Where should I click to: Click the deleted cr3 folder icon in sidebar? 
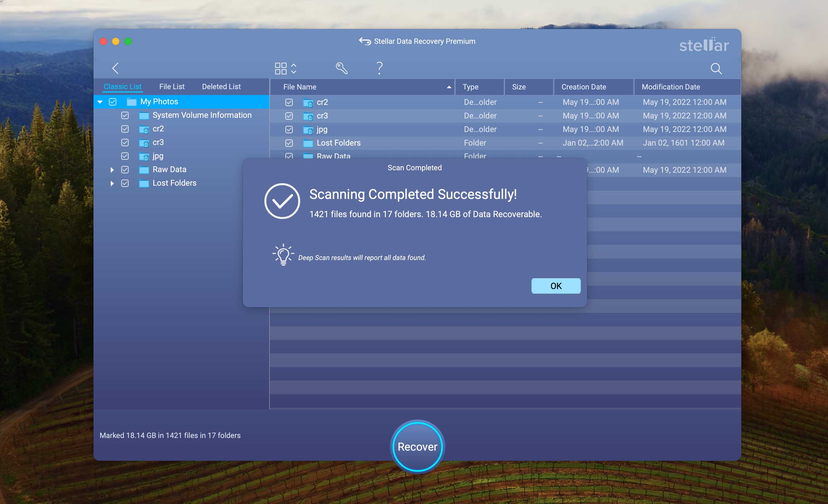144,143
